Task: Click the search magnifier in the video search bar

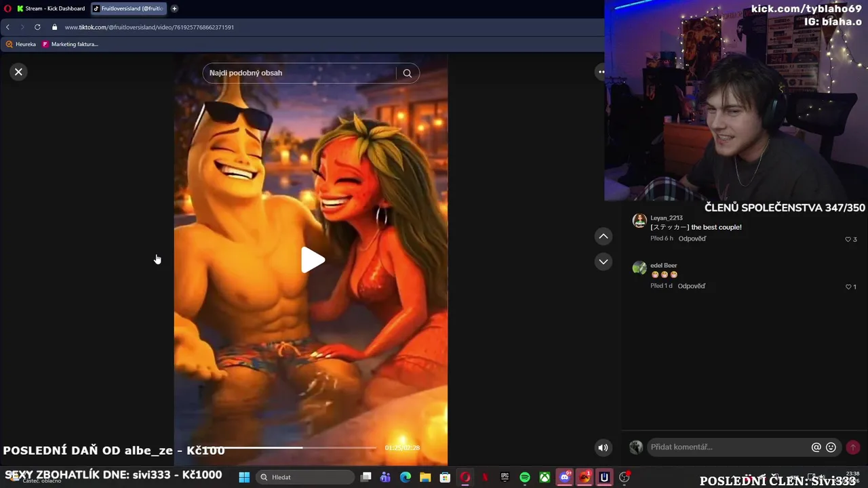Action: click(x=407, y=73)
